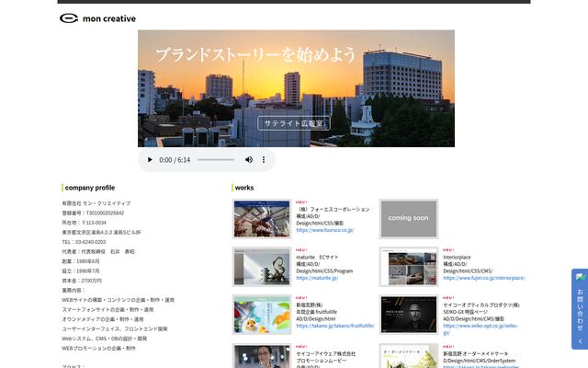The height and width of the screenshot is (368, 588).
Task: Click the セイコーアイウェア promotion movie thumbnail
Action: [262, 356]
